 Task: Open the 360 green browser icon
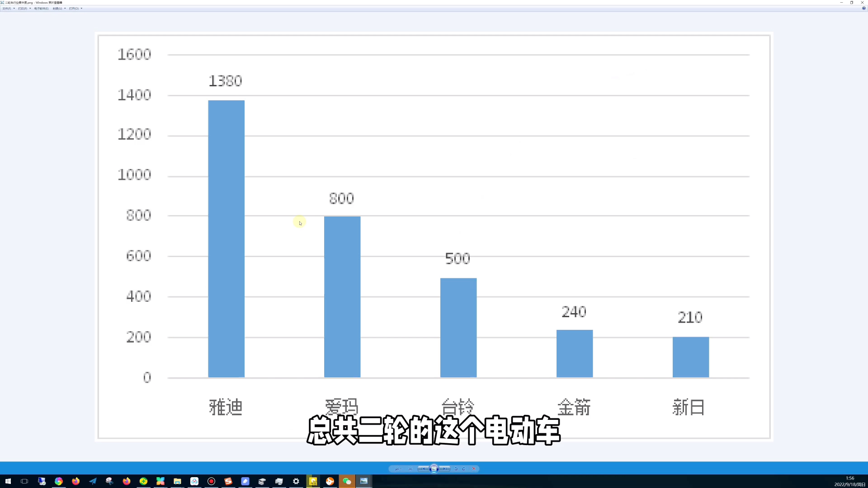(143, 481)
